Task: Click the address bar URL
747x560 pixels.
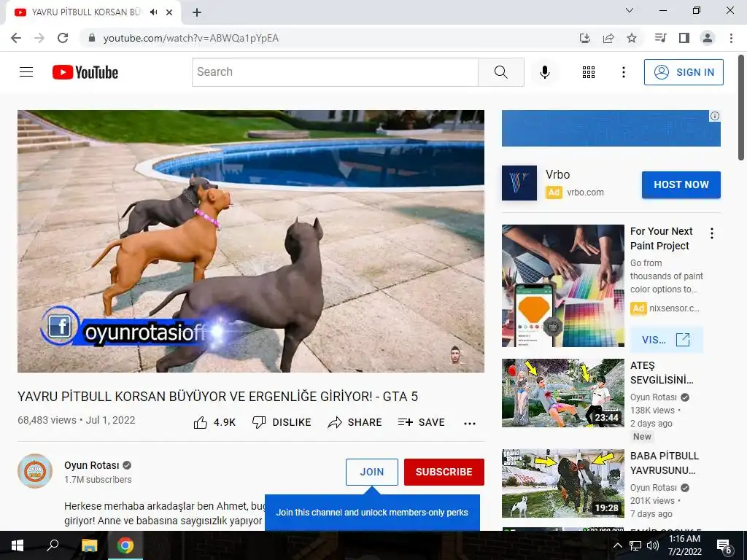Action: [191, 38]
